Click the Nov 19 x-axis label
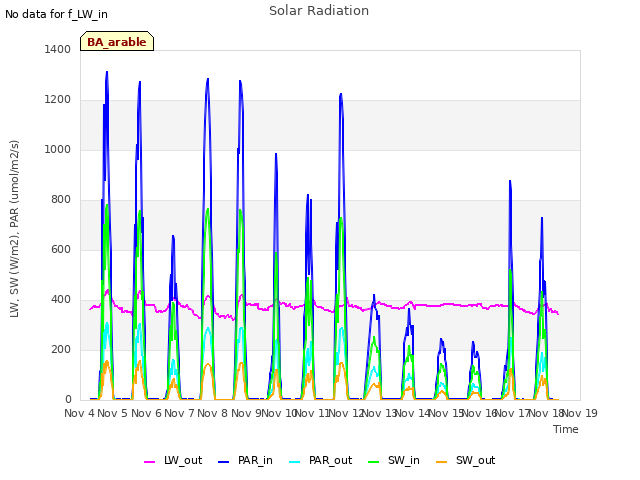The height and width of the screenshot is (480, 640). 580,413
